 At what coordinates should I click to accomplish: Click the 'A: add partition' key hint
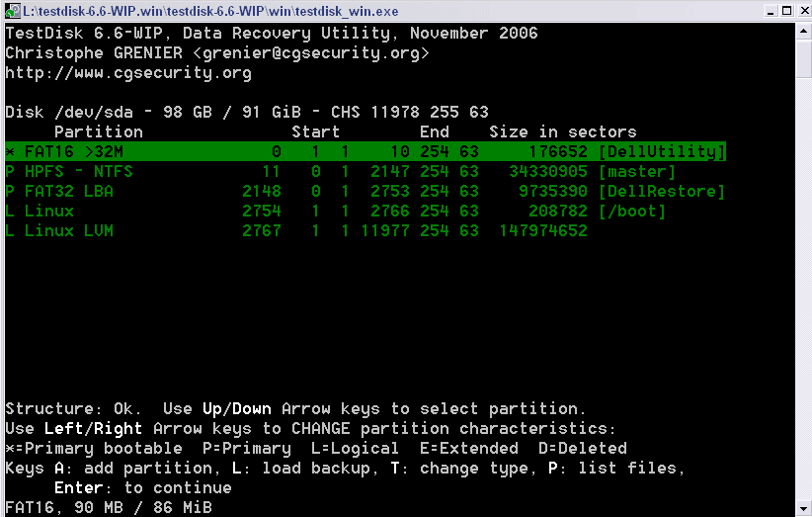(133, 468)
